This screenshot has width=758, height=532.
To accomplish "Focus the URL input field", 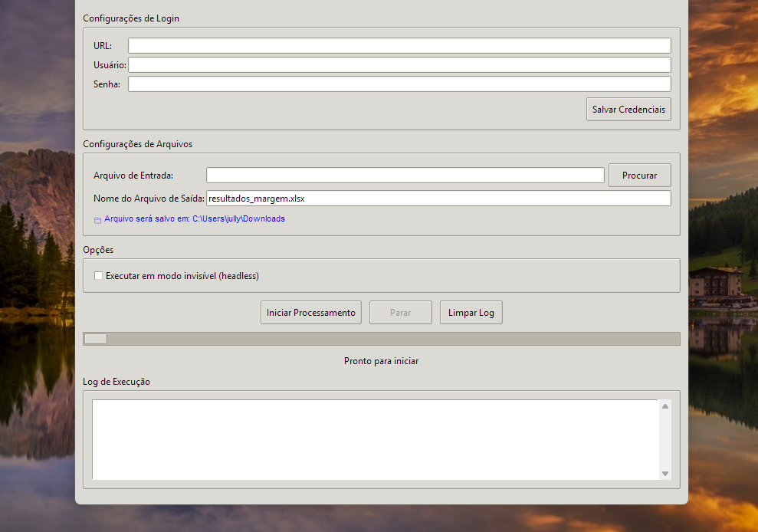I will (x=399, y=46).
